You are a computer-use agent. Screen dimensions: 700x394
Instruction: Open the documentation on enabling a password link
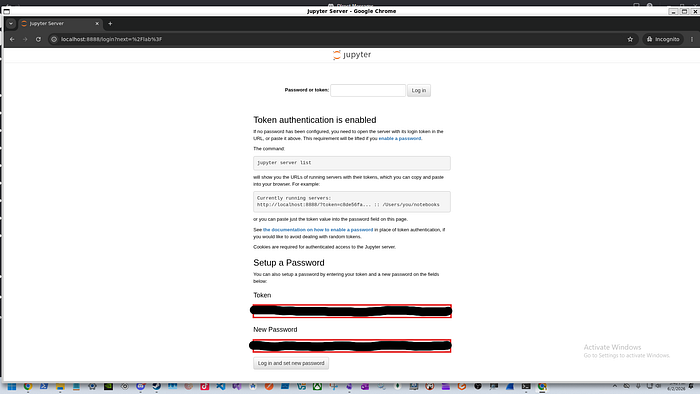318,230
